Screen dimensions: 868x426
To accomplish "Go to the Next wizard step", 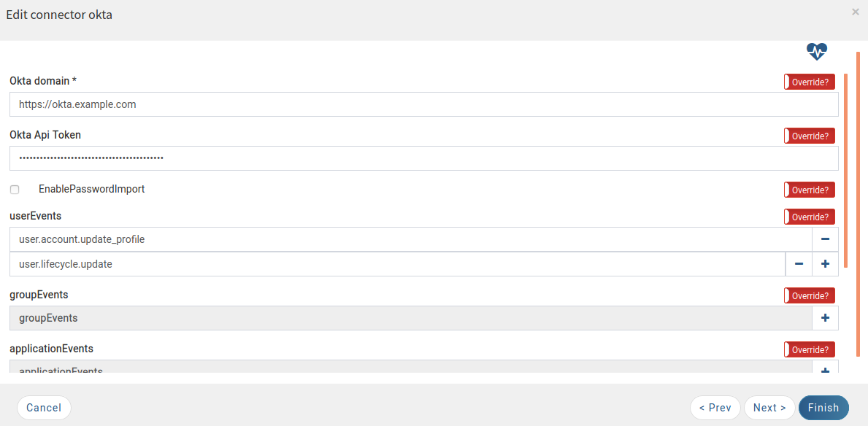I will 769,408.
